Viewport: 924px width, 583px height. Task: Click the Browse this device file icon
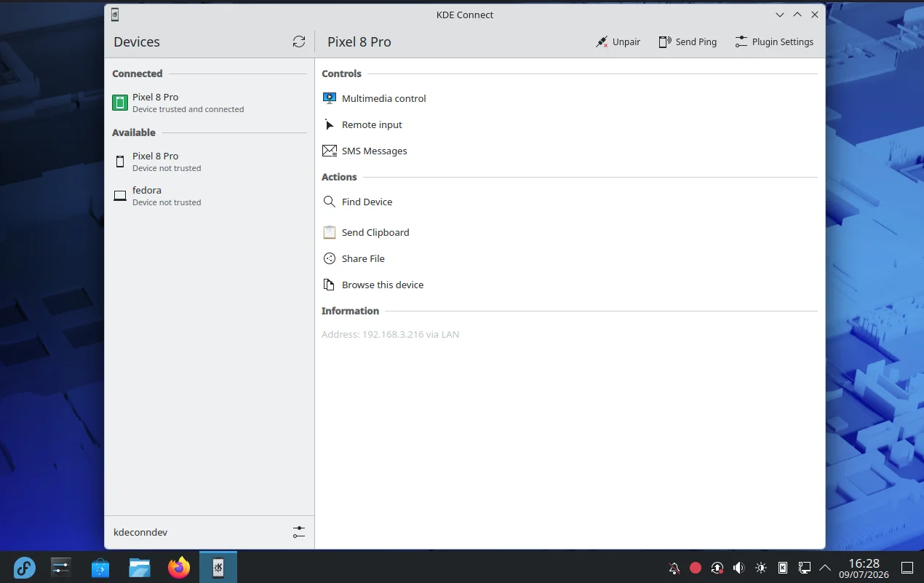point(329,285)
